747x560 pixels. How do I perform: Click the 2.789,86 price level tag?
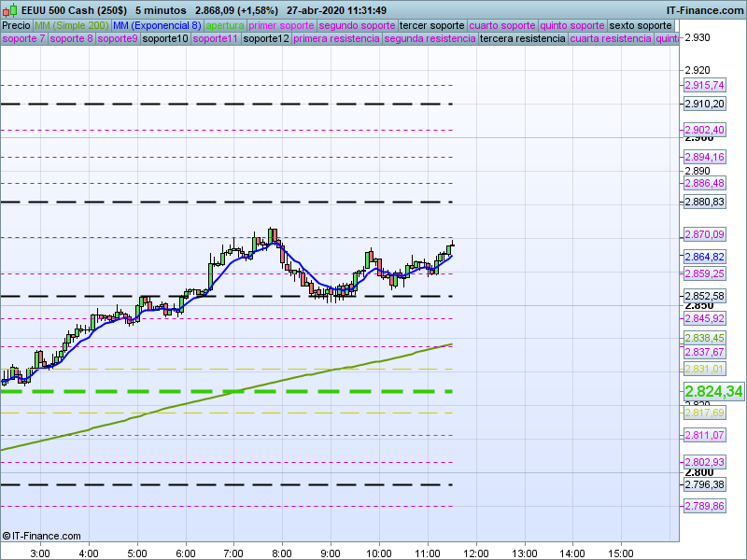click(x=705, y=506)
